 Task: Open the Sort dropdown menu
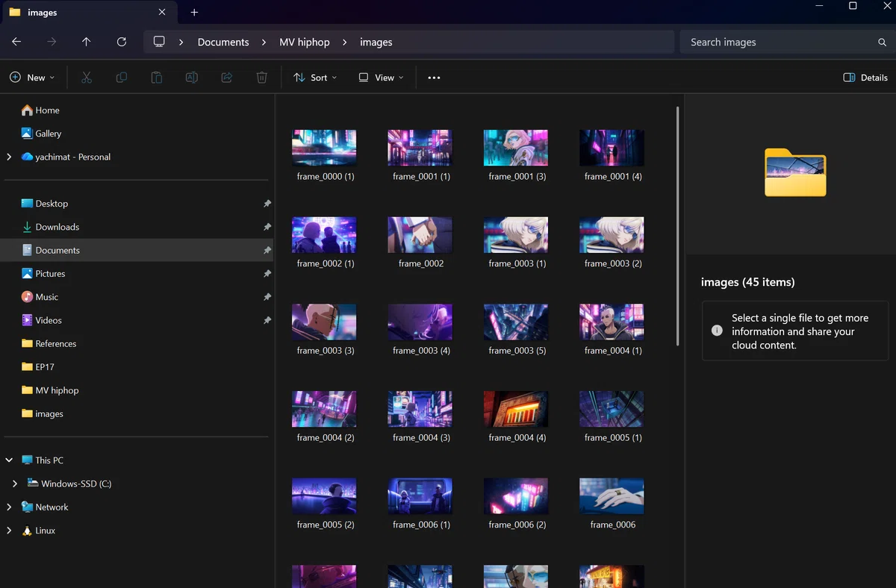[315, 78]
